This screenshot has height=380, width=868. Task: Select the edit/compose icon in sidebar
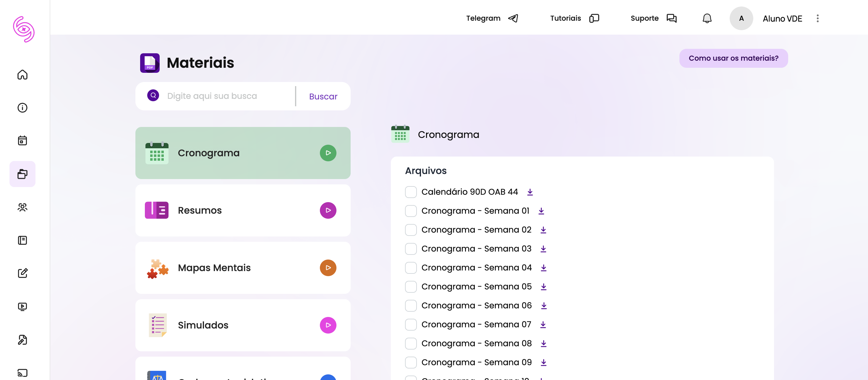pos(22,273)
